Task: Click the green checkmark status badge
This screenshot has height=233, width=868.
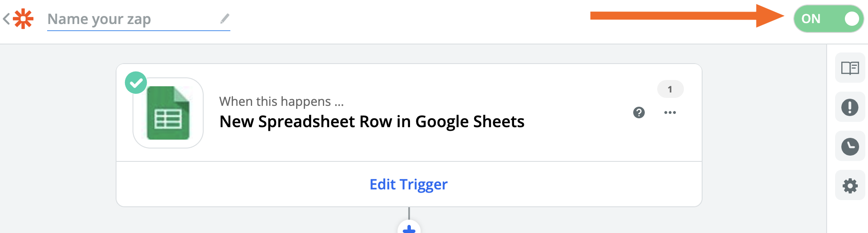Action: pyautogui.click(x=136, y=83)
